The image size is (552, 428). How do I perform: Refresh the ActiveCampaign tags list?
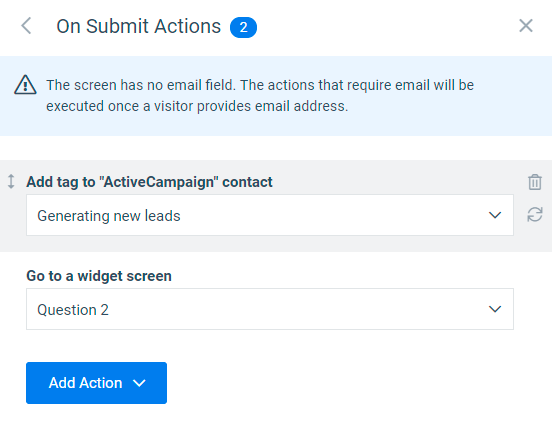534,214
